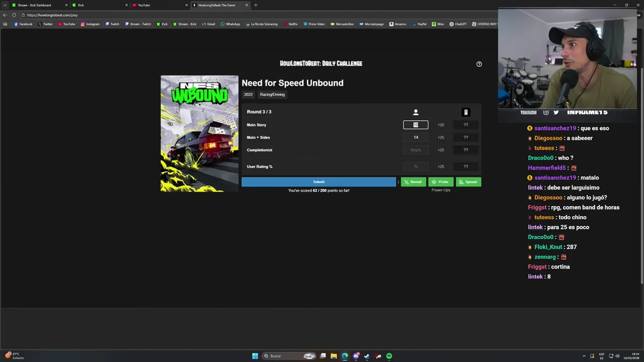Open the Mercadolibre bookmark
Image resolution: width=644 pixels, height=362 pixels.
342,24
